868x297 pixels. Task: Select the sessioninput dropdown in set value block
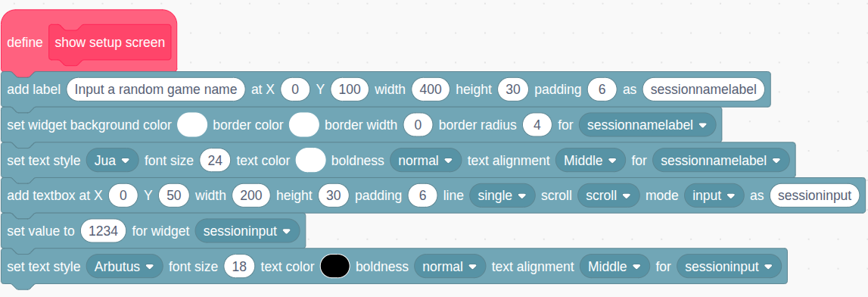[x=247, y=231]
